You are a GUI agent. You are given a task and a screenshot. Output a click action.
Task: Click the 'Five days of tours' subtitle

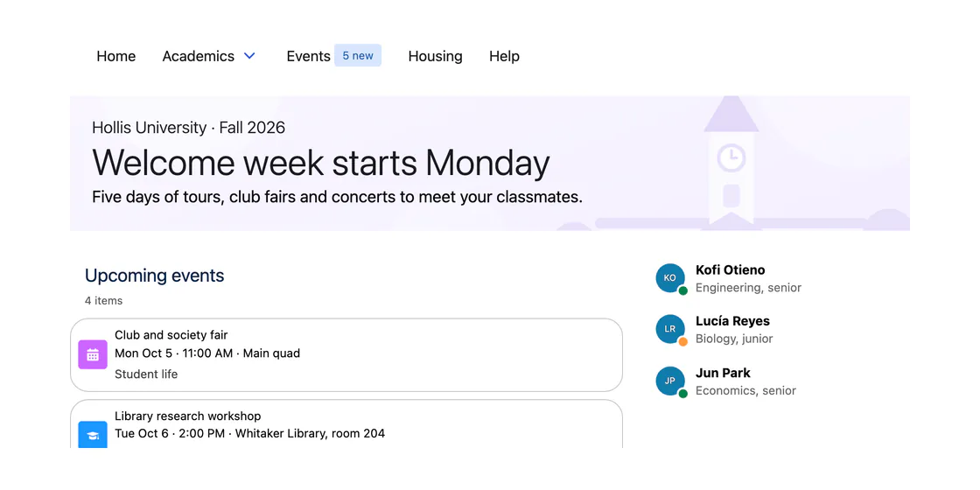pyautogui.click(x=337, y=197)
